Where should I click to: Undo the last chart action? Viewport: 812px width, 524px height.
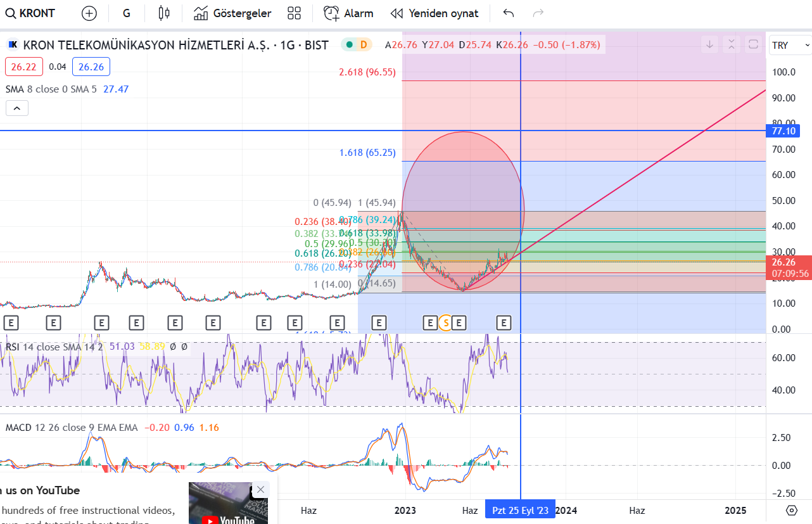(x=508, y=13)
